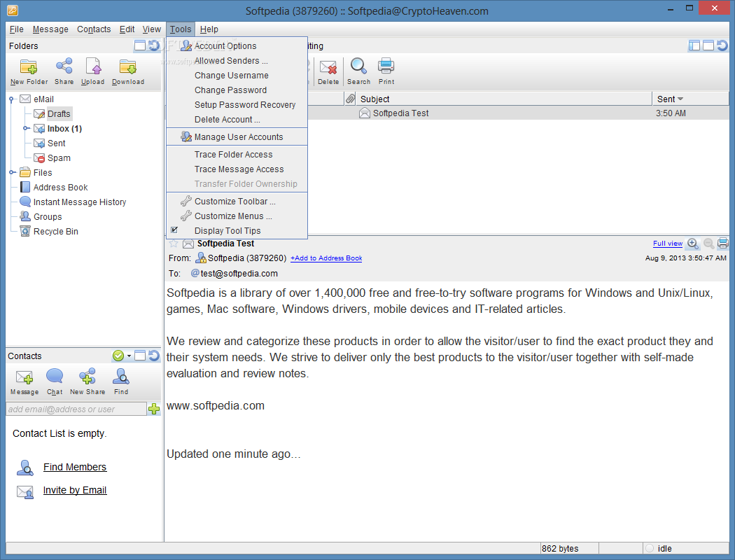
Task: Open the Contacts menu
Action: pyautogui.click(x=94, y=29)
